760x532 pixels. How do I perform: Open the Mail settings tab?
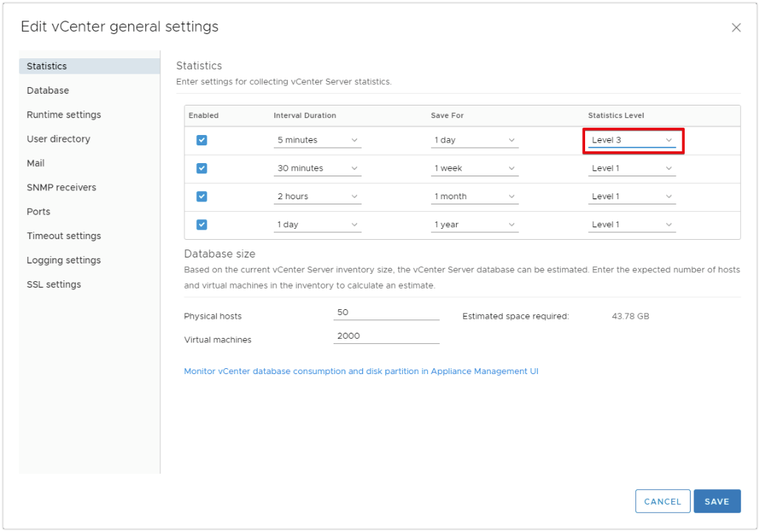[89, 163]
